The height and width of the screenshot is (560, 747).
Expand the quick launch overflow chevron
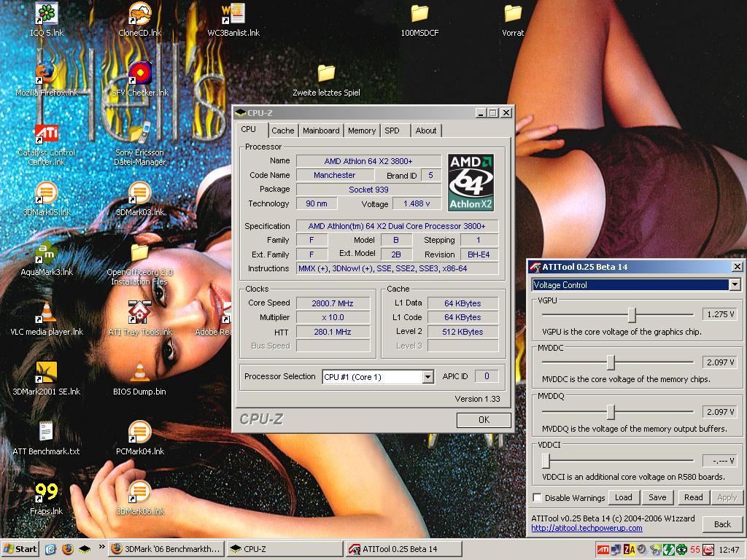tap(101, 547)
